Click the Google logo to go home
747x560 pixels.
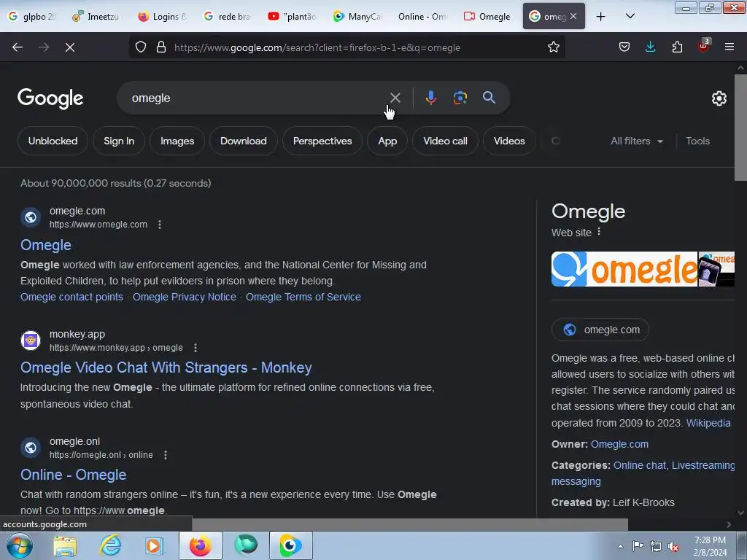pyautogui.click(x=50, y=98)
